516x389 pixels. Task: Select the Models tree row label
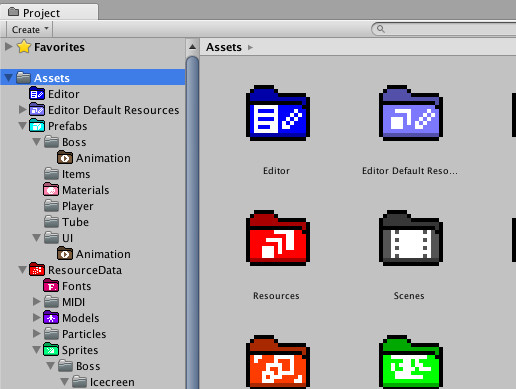(81, 318)
